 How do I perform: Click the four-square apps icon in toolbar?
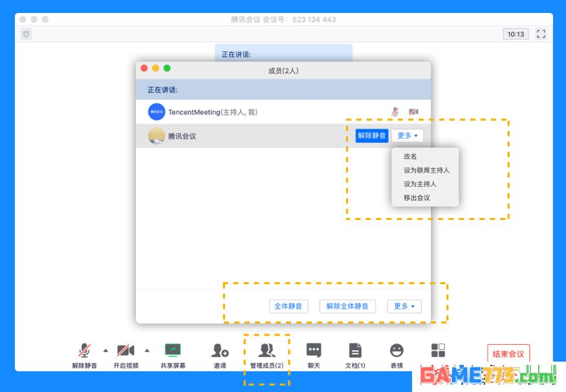pyautogui.click(x=438, y=351)
